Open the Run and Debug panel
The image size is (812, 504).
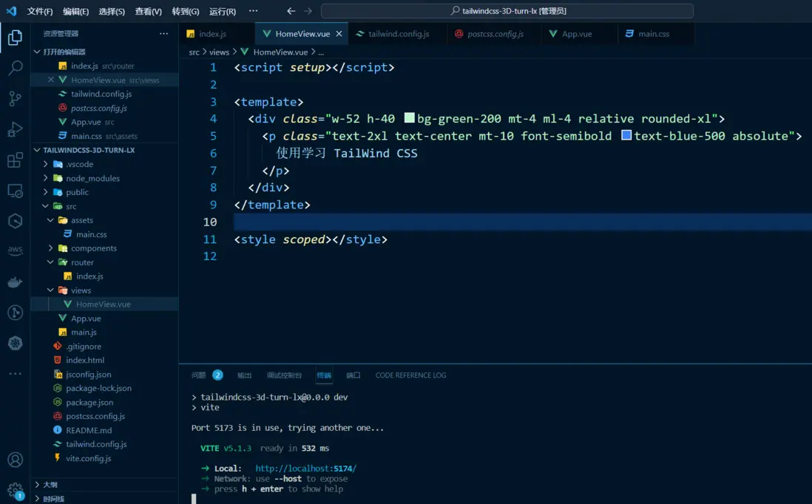[x=15, y=129]
